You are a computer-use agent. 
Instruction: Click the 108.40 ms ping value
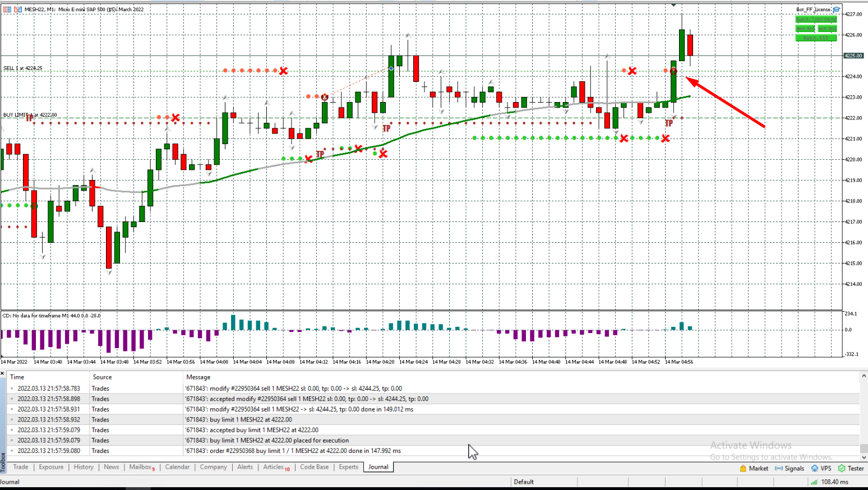(x=835, y=482)
